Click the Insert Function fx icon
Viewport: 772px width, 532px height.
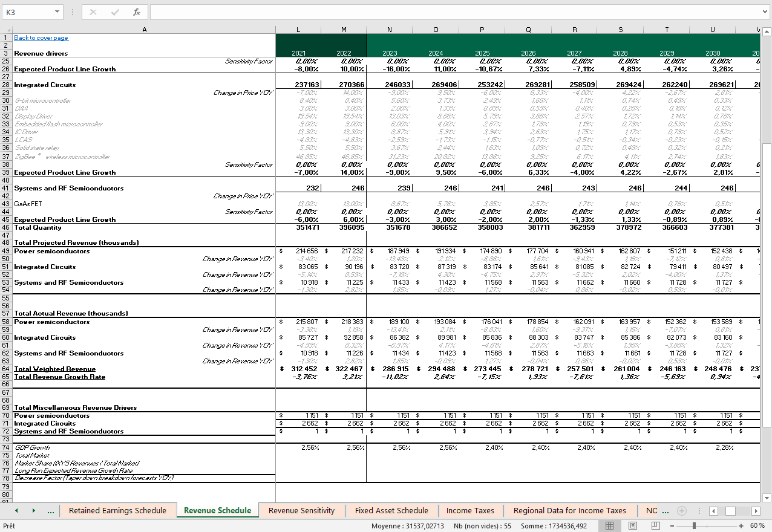(x=137, y=12)
